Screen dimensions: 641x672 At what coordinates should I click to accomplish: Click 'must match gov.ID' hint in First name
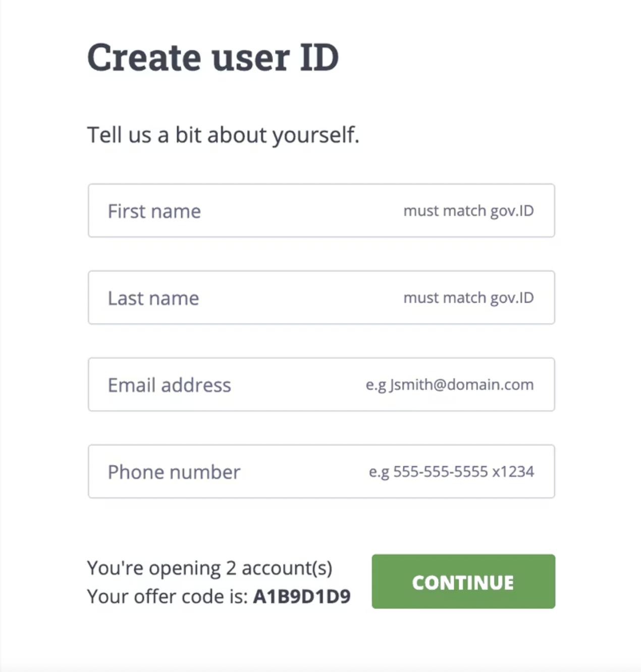pyautogui.click(x=468, y=211)
